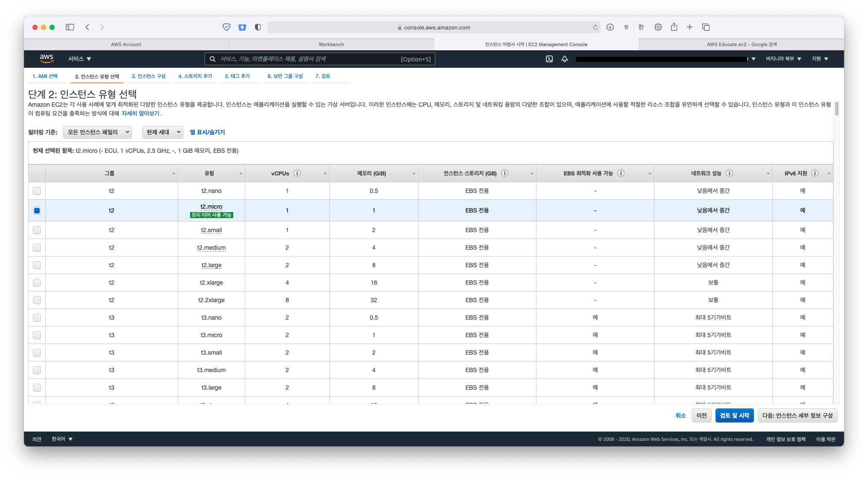The image size is (868, 478).
Task: Check the t2.nano instance checkbox
Action: pyautogui.click(x=37, y=191)
